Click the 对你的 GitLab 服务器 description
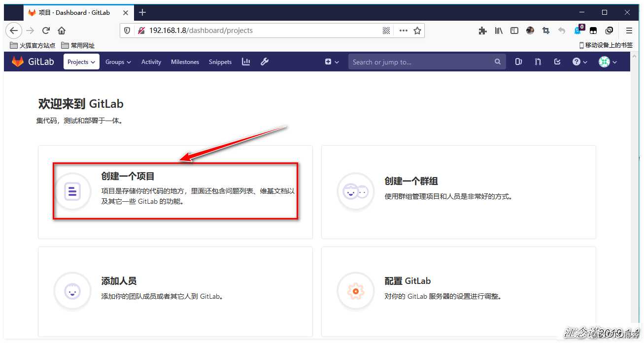The height and width of the screenshot is (343, 644). pos(443,296)
